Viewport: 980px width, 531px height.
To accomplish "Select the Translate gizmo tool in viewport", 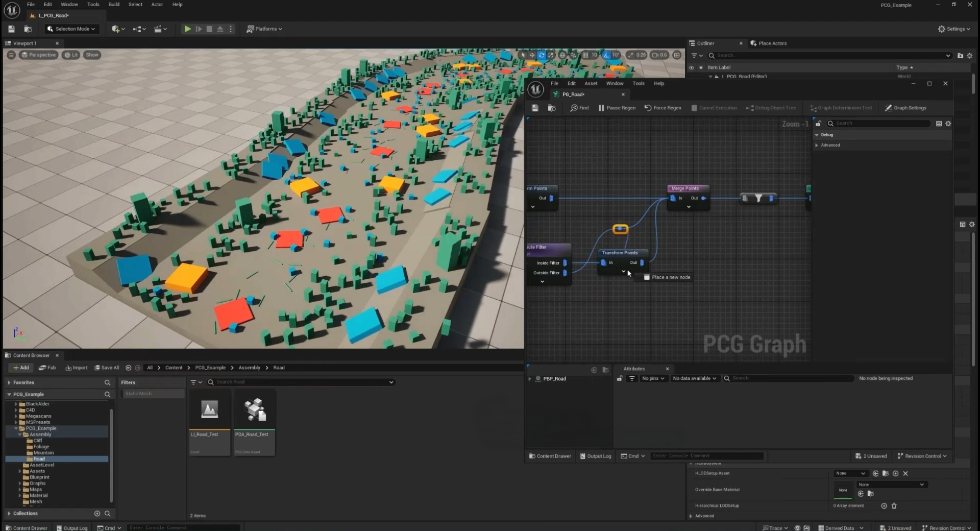I will click(x=532, y=55).
